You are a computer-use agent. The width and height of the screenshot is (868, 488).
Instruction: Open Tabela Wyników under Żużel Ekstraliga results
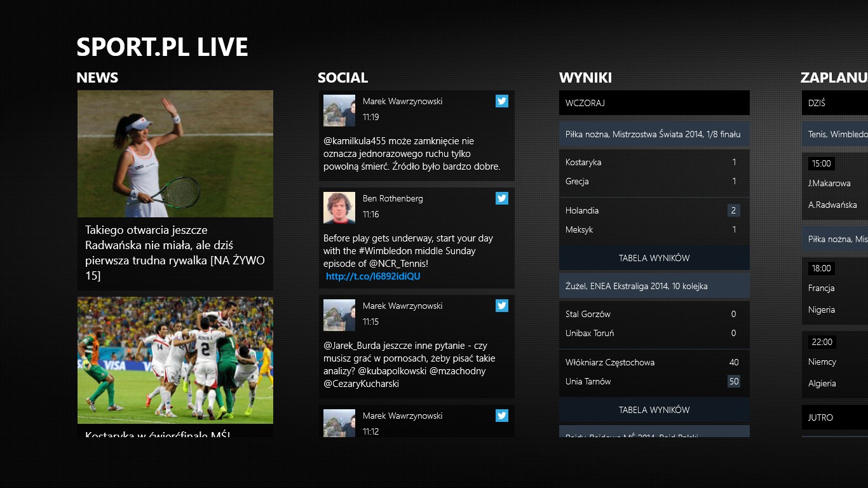(x=654, y=410)
